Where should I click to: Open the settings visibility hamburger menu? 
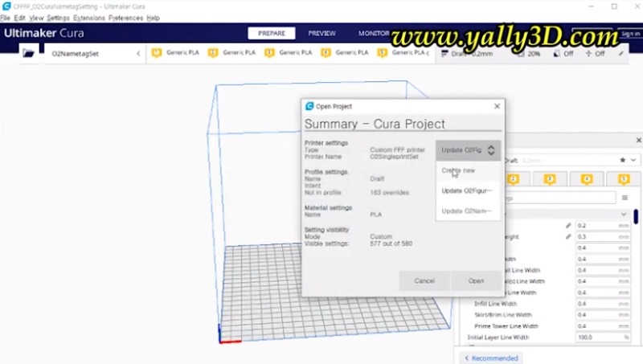click(625, 198)
